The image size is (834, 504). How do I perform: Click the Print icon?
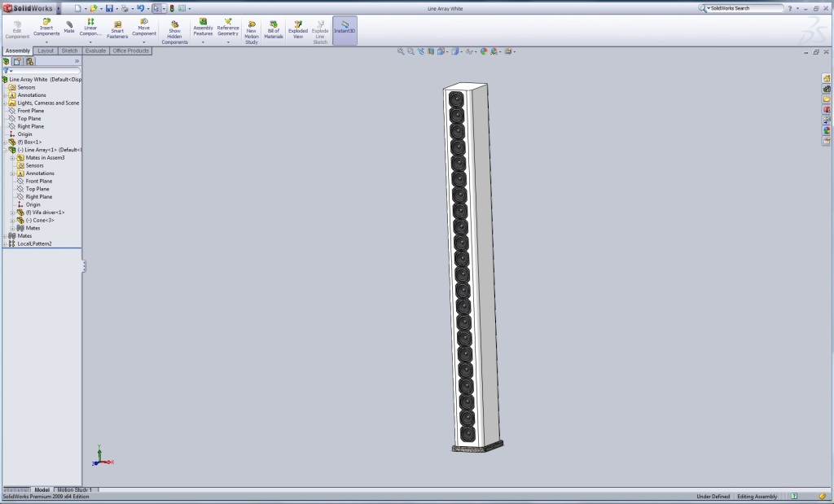tap(125, 8)
